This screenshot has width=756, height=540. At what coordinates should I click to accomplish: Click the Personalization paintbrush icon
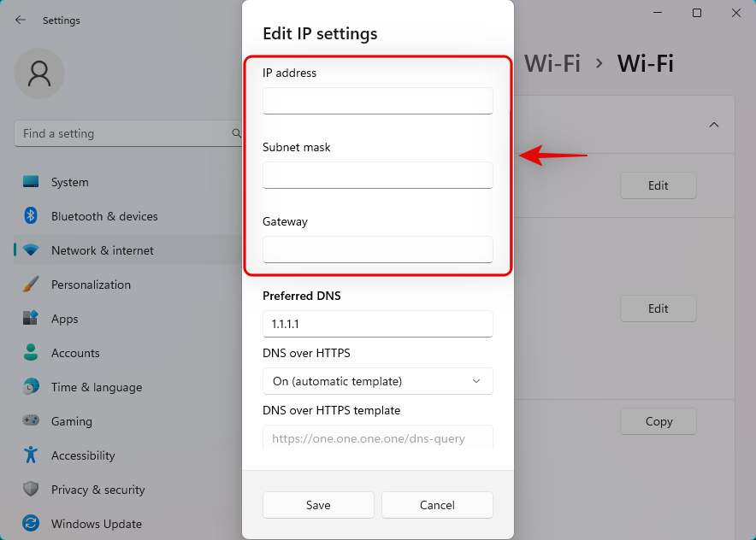[31, 285]
